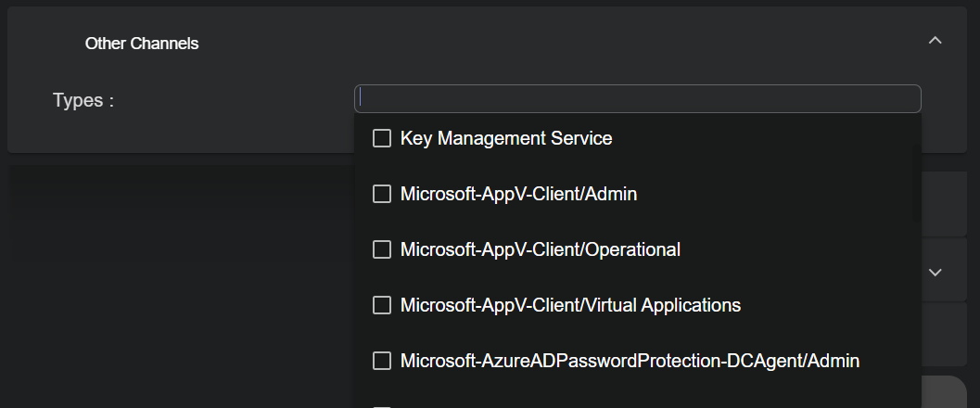Tick the partially visible checkbox at list bottom
The height and width of the screenshot is (408, 980).
pos(382,407)
